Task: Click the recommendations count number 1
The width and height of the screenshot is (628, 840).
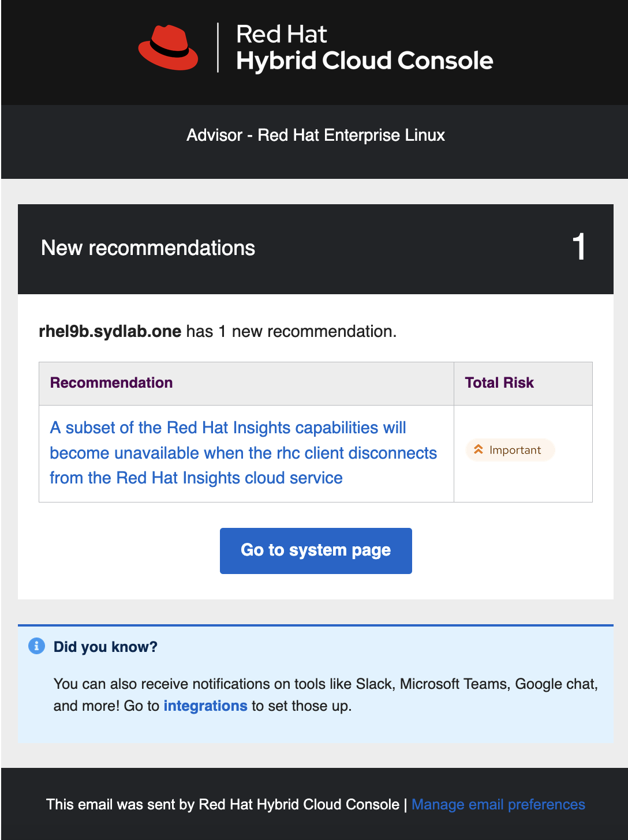Action: point(579,247)
